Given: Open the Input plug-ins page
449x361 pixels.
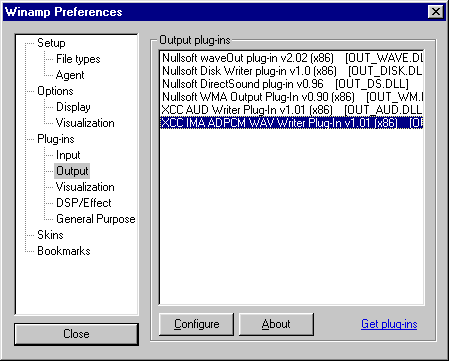Looking at the screenshot, I should [68, 155].
